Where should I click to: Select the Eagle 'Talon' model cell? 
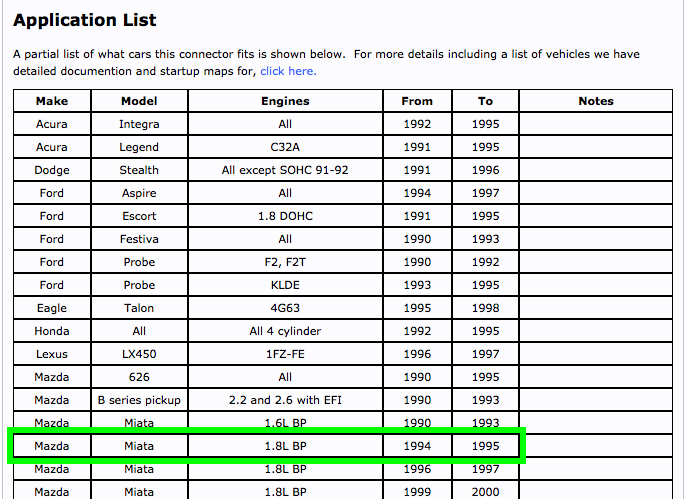(x=139, y=308)
